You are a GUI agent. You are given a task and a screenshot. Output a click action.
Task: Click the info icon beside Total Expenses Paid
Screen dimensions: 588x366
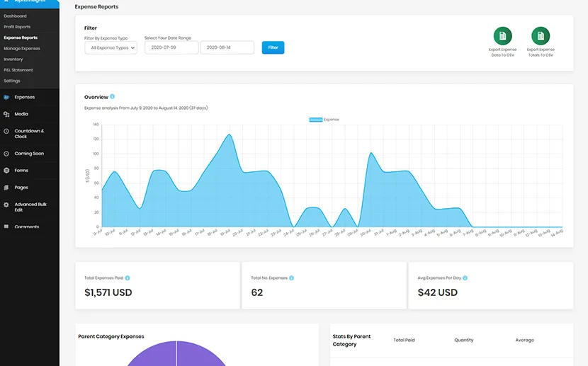click(128, 278)
